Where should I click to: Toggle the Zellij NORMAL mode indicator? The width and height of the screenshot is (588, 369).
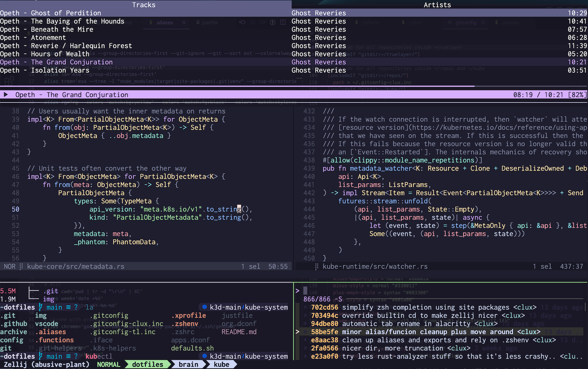[108, 364]
